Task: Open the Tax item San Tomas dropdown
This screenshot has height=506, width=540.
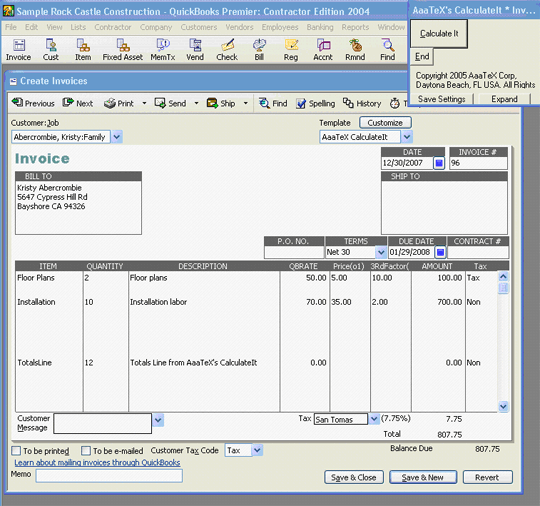Action: (x=374, y=419)
